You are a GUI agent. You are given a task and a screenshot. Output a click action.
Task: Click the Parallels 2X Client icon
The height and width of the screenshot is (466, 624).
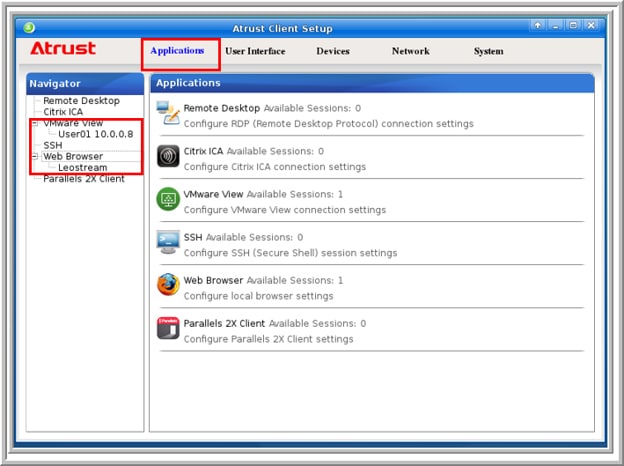168,328
